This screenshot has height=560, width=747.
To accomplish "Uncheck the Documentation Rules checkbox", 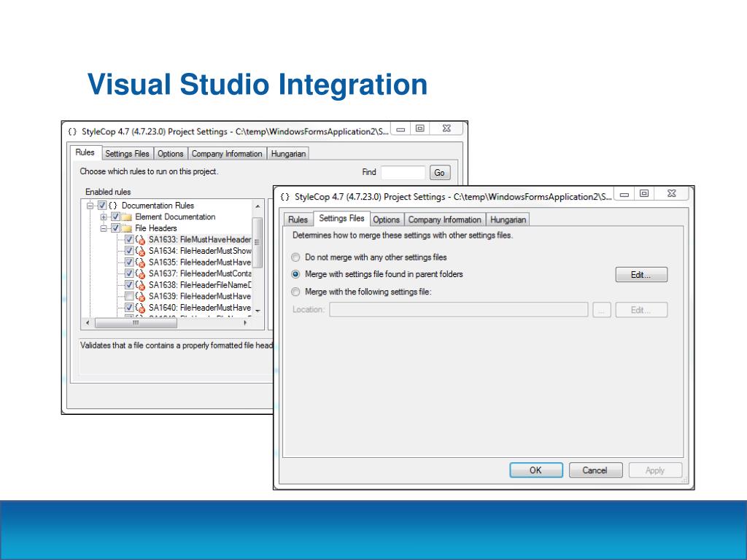I will 102,206.
